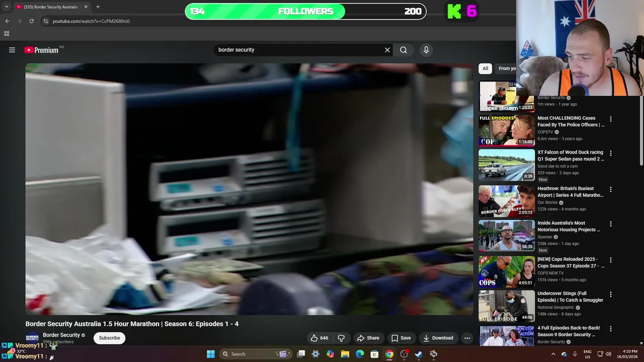
Task: Go back in the browser
Action: (7, 21)
